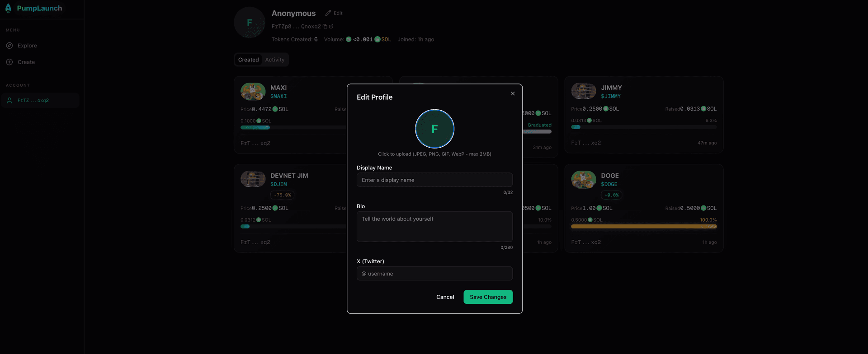Click the MAXI token thumbnail image

253,91
